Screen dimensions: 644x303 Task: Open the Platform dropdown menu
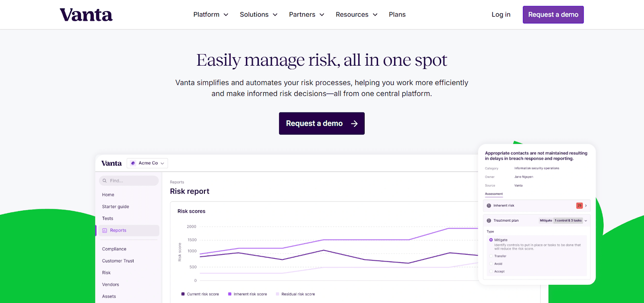coord(211,15)
